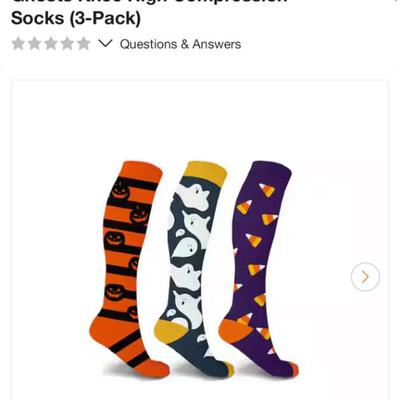Click the yellow cuff of the ghost sock
Image resolution: width=400 pixels, height=400 pixels.
205,173
